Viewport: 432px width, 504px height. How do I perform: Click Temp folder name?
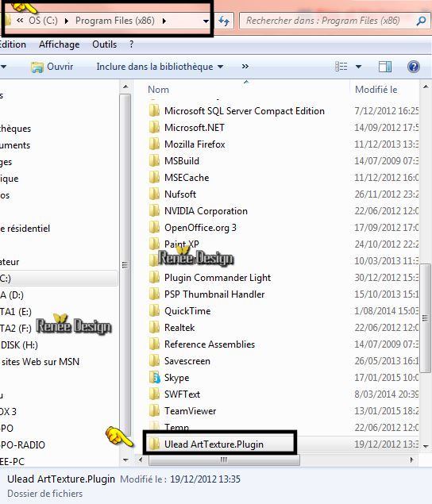(x=176, y=427)
